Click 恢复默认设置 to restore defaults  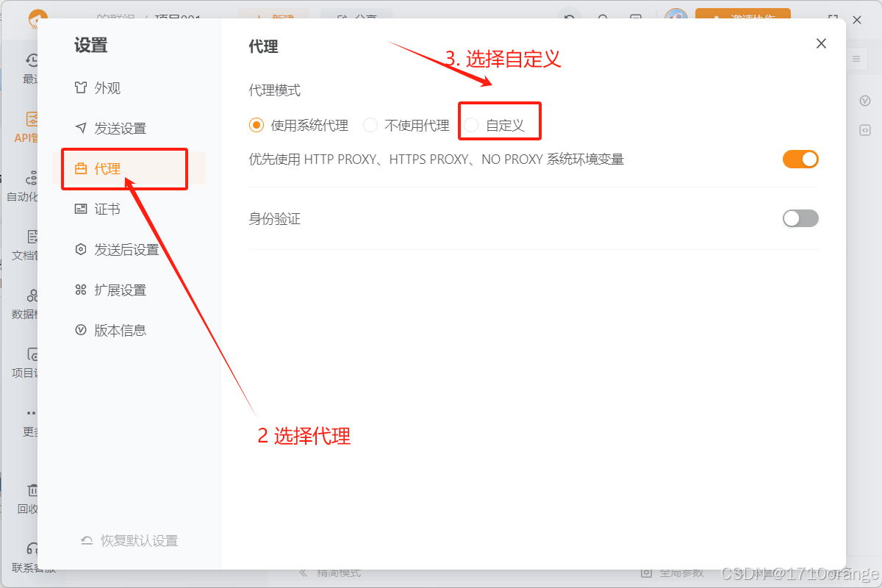pos(129,541)
